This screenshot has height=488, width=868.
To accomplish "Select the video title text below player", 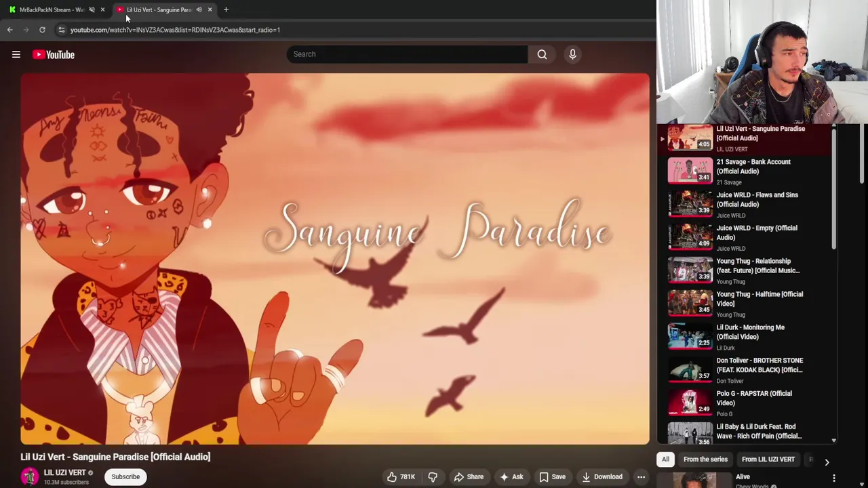I will click(115, 457).
